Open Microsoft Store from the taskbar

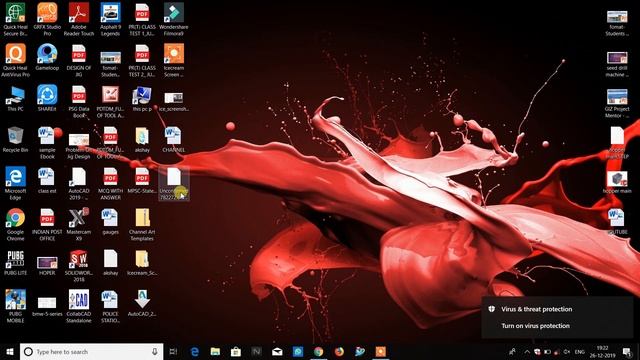point(236,351)
